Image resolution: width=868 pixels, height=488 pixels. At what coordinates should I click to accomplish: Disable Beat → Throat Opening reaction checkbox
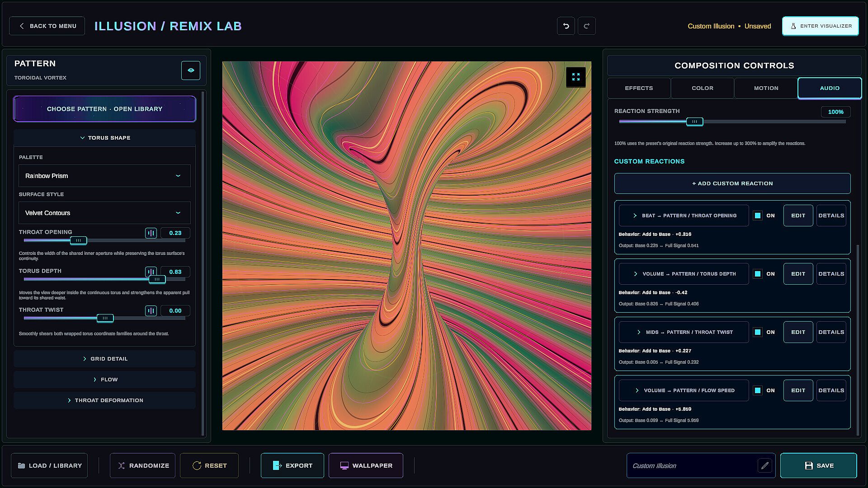coord(758,216)
